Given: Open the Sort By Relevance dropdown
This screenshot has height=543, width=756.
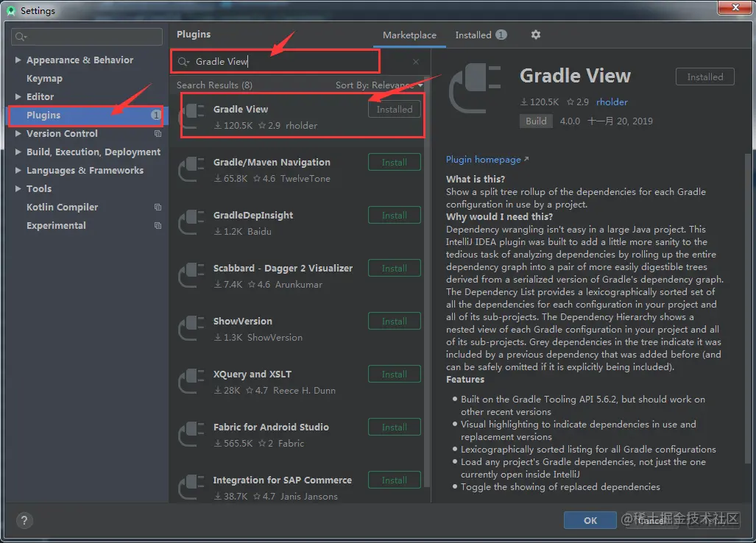Looking at the screenshot, I should coord(379,85).
